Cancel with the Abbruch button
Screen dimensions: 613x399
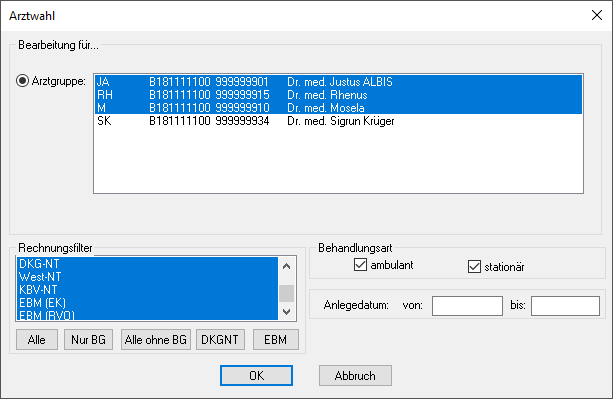355,376
